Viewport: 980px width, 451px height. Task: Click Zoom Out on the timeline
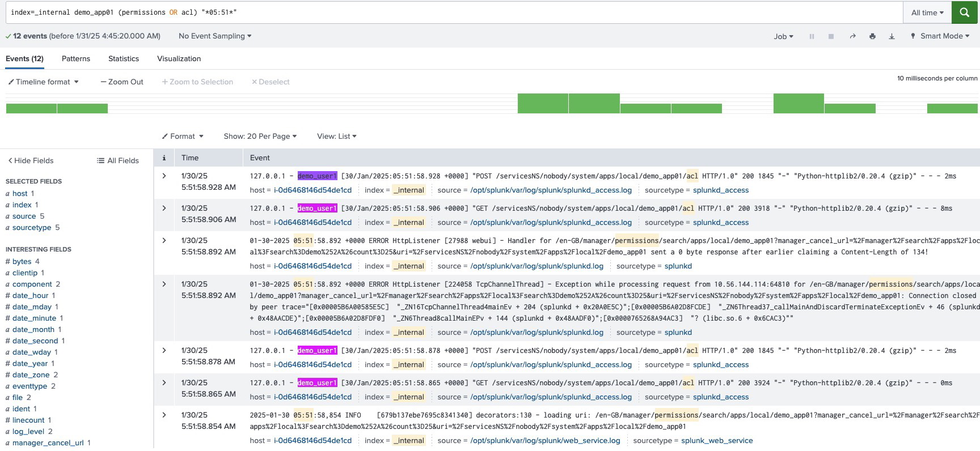[x=122, y=82]
